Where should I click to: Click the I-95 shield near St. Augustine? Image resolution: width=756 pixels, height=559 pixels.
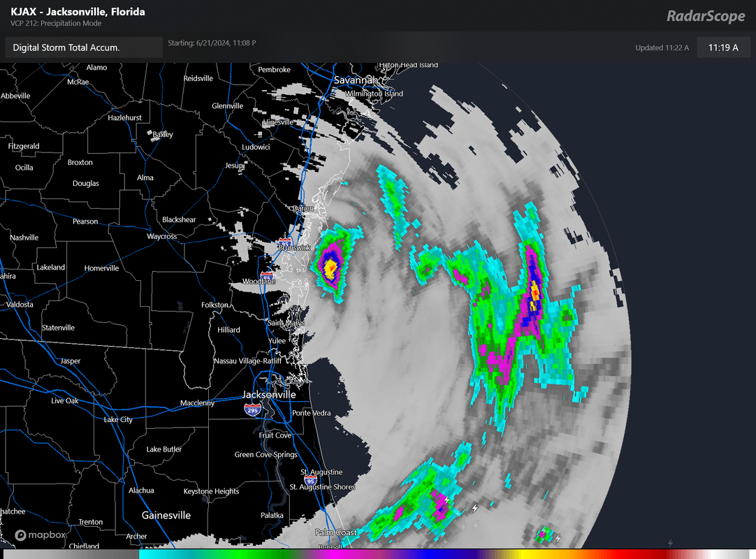pos(310,480)
